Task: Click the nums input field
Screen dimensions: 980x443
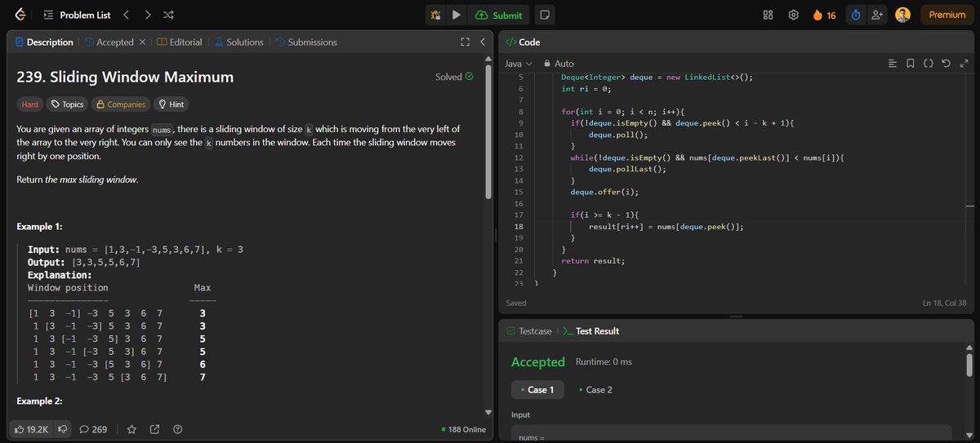Action: click(x=731, y=434)
